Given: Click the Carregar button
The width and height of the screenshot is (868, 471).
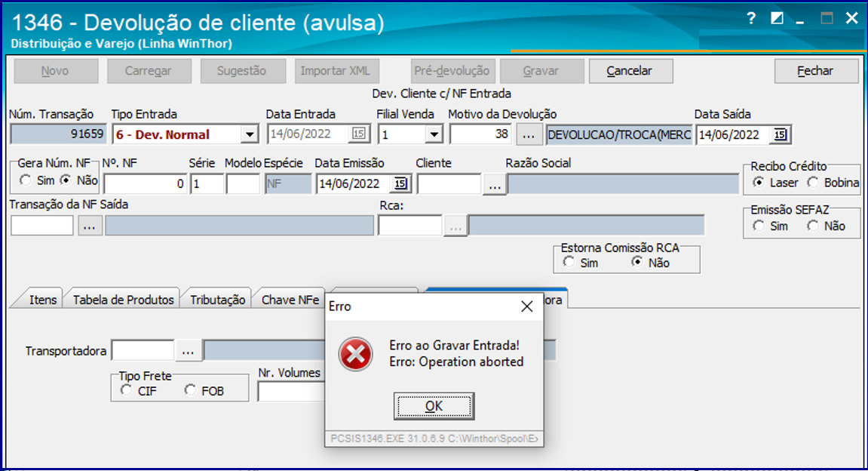Looking at the screenshot, I should [149, 71].
